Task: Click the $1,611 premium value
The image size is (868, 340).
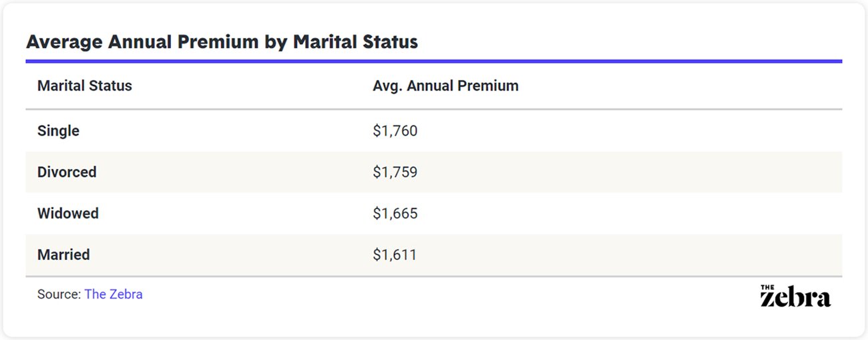Action: coord(394,254)
